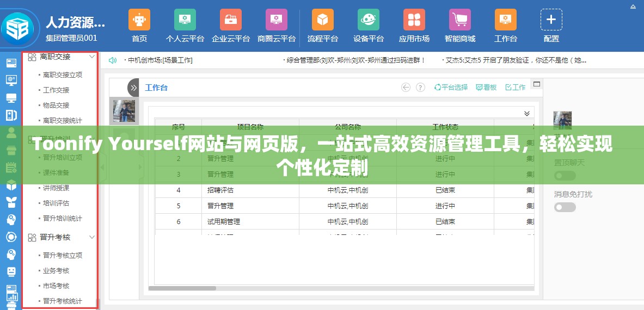Select 物品交接 menu entry

pyautogui.click(x=56, y=106)
